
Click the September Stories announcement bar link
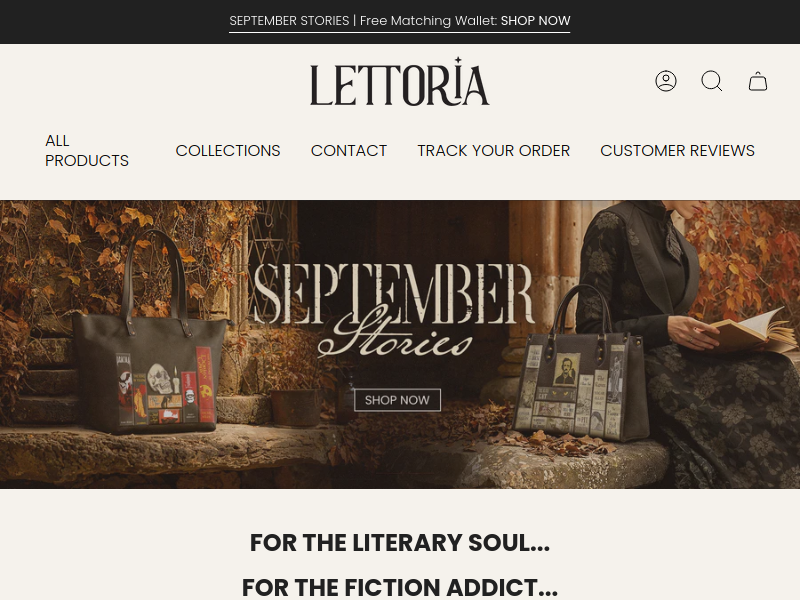pyautogui.click(x=399, y=21)
